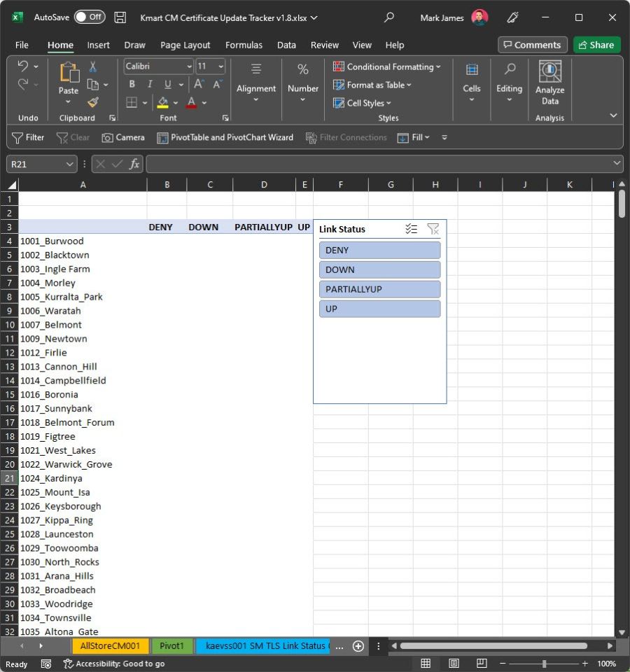The width and height of the screenshot is (630, 672).
Task: Open the Data tab
Action: 286,45
